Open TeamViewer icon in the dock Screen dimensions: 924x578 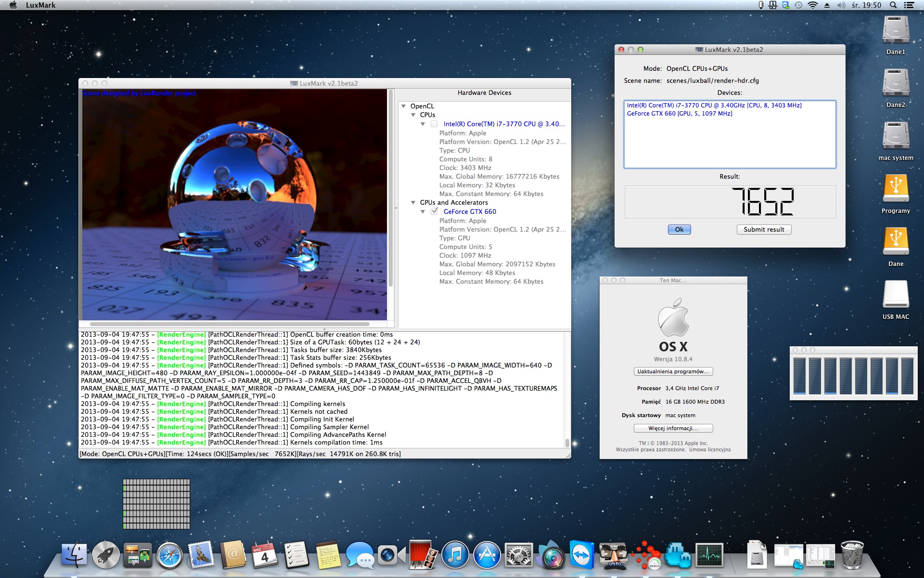click(x=582, y=554)
